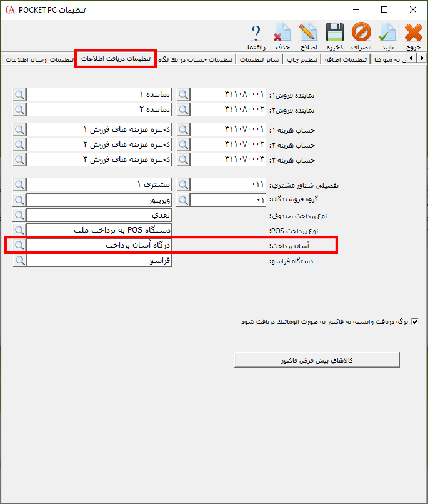
Task: Switch to تنظیمات ارسال اطلاعات tab
Action: (39, 59)
